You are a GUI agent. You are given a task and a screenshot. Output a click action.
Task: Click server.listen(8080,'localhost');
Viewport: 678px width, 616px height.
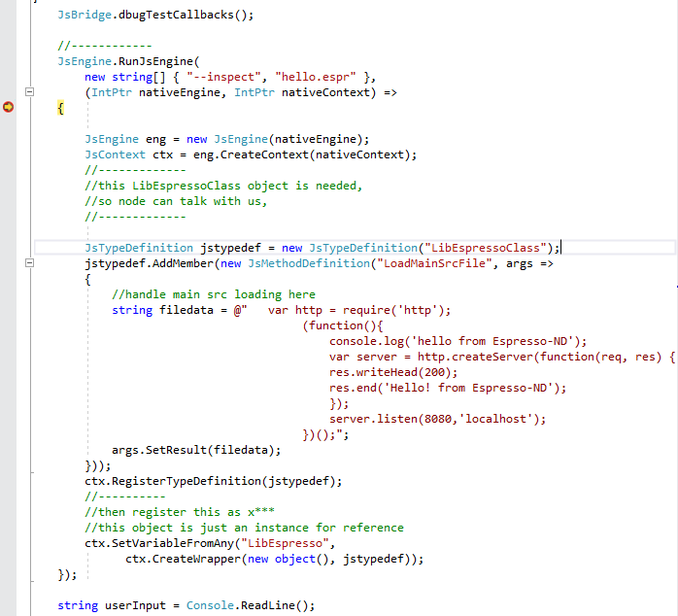point(437,419)
